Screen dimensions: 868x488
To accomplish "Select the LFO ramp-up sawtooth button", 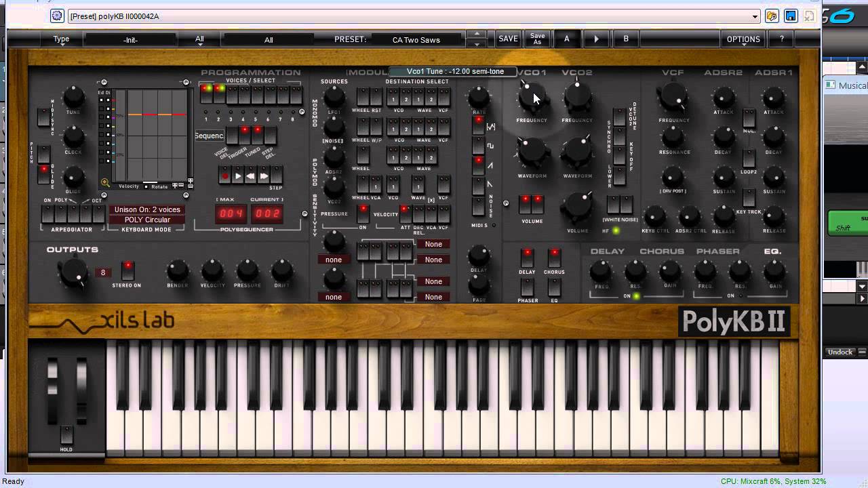I will (478, 165).
